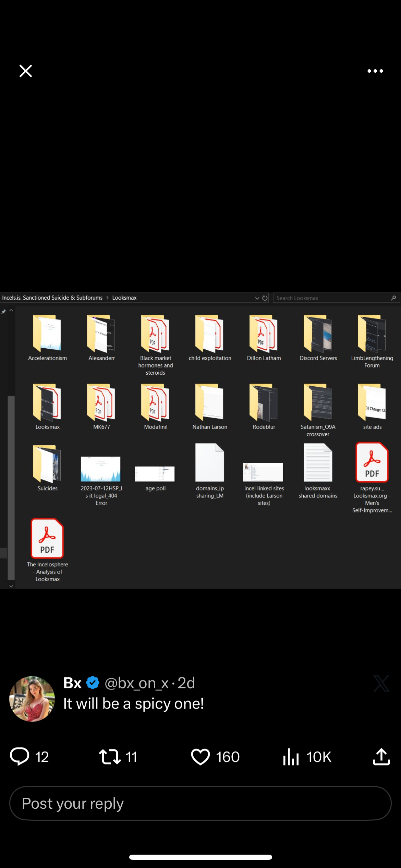Click the navigation pane scroll down arrow
Screen dimensions: 401x868
tap(11, 586)
